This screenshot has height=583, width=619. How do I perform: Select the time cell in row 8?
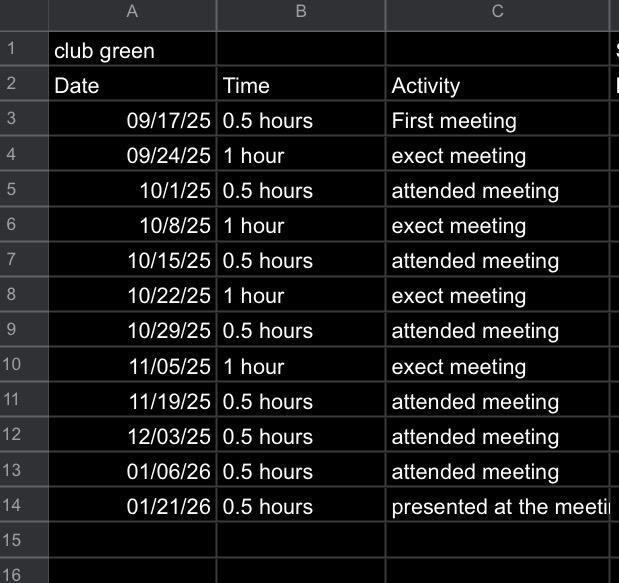300,296
